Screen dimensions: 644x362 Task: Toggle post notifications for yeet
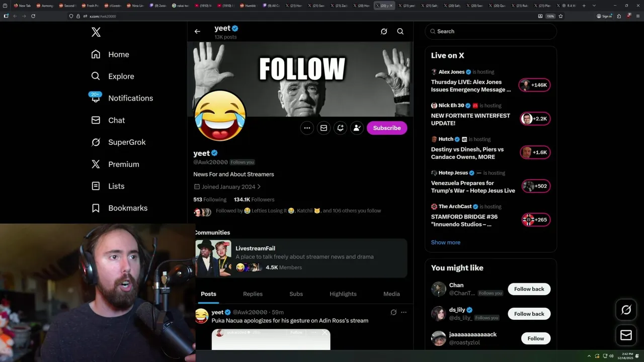(x=340, y=128)
